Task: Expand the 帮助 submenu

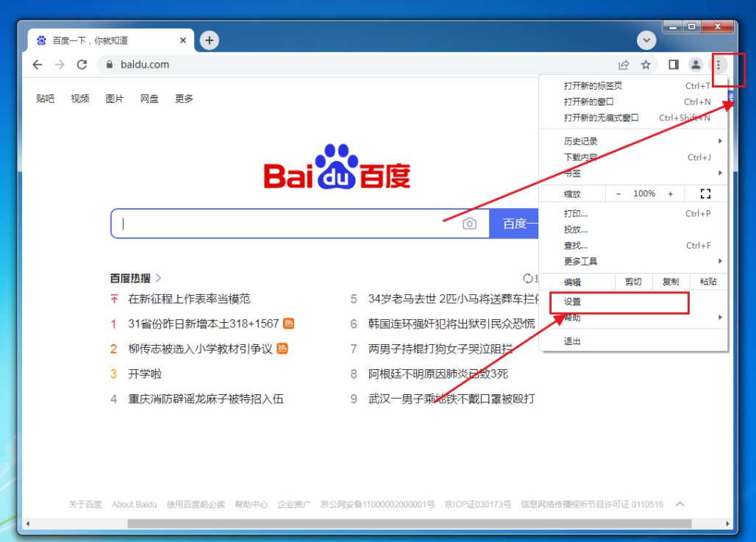Action: click(x=633, y=318)
